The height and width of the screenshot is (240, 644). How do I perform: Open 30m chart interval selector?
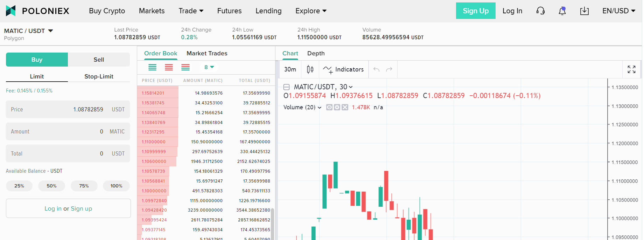pos(290,69)
